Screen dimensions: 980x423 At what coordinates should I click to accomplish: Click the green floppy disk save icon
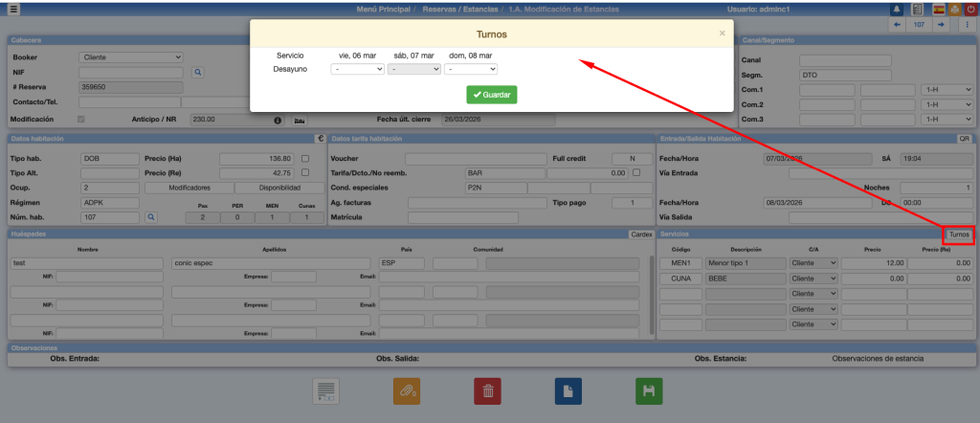pos(649,390)
